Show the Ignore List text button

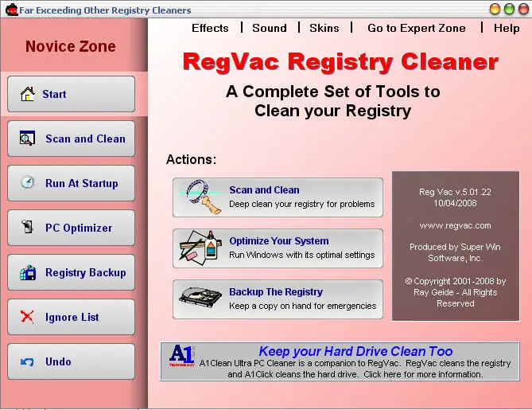point(72,317)
